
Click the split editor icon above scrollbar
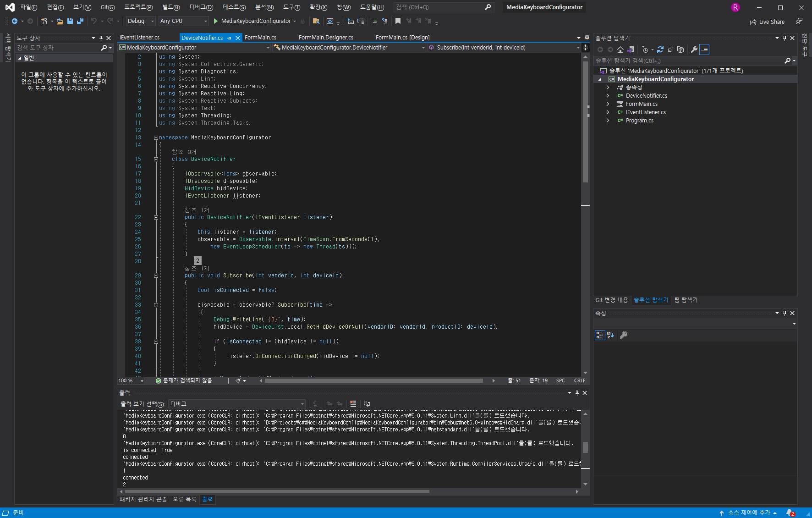pyautogui.click(x=586, y=48)
